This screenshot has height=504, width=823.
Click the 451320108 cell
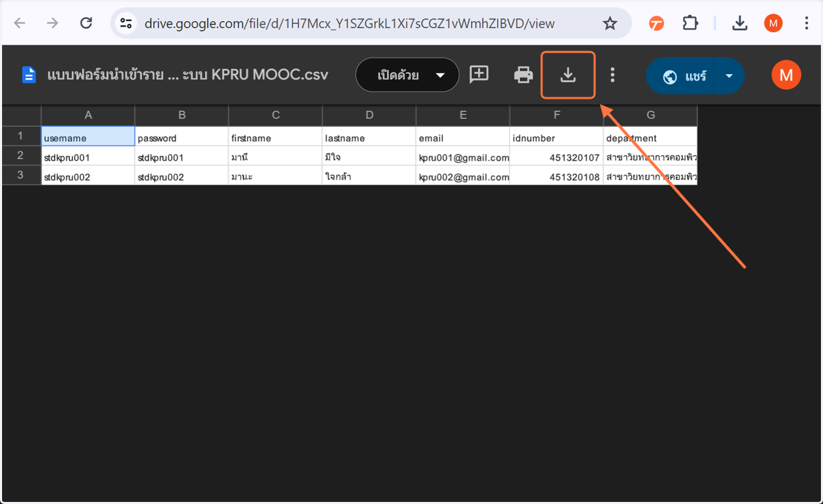(556, 176)
